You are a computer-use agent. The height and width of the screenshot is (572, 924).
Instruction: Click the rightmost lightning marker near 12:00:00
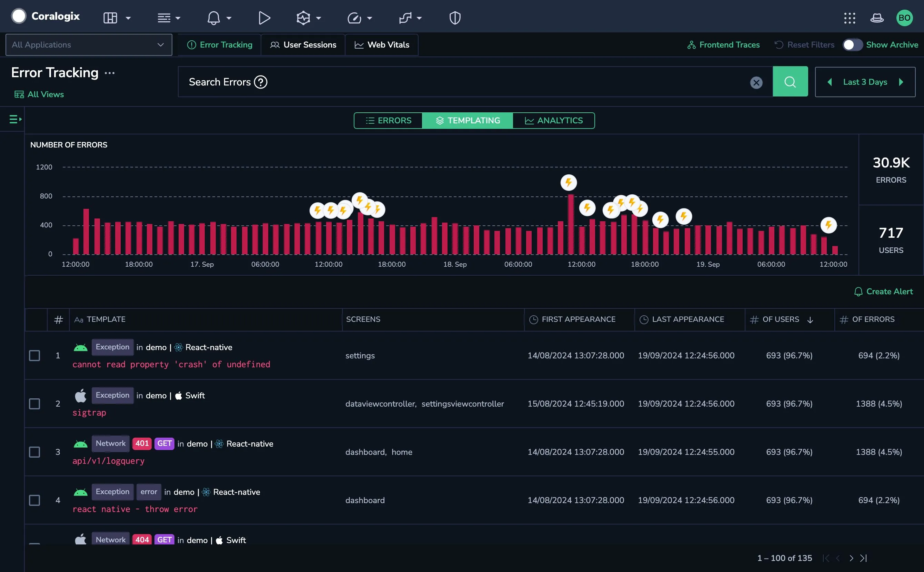828,225
